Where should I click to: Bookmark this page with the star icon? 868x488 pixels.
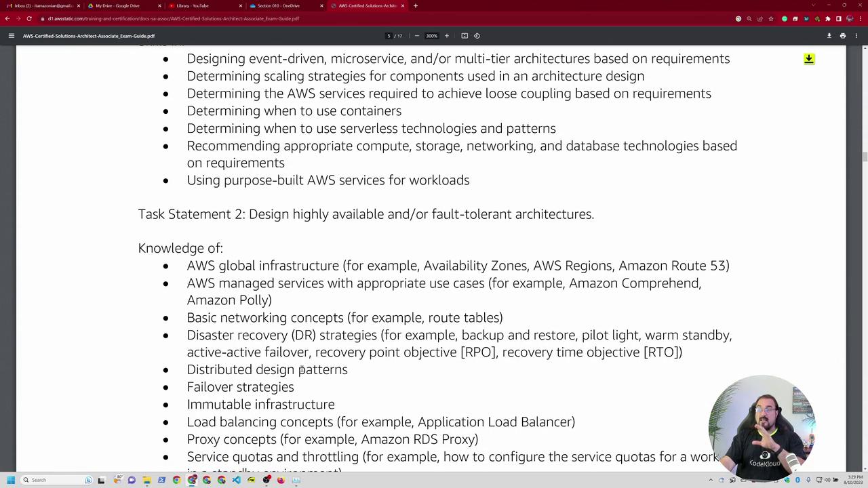(x=771, y=19)
